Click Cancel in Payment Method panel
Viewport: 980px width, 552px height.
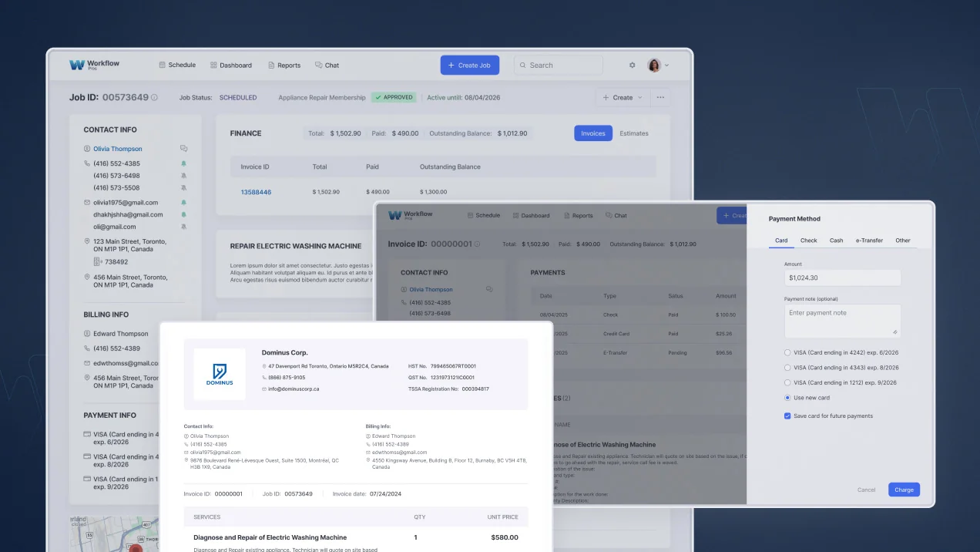coord(867,490)
